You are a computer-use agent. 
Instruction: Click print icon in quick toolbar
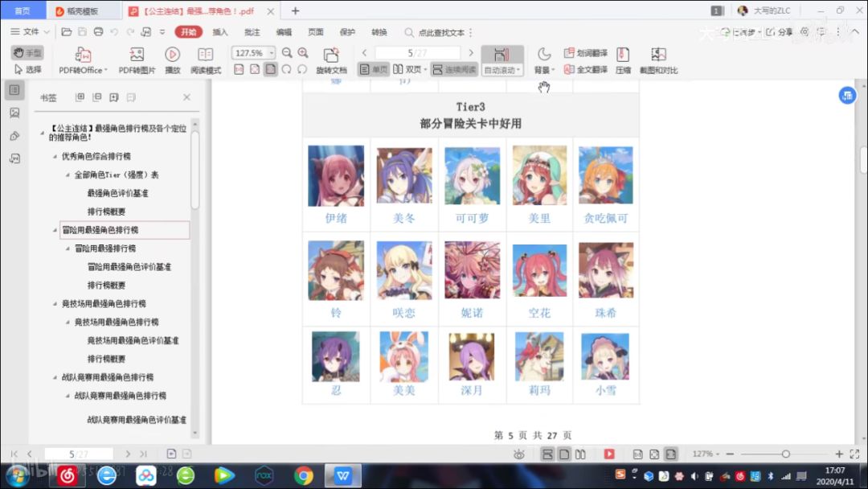pos(98,32)
